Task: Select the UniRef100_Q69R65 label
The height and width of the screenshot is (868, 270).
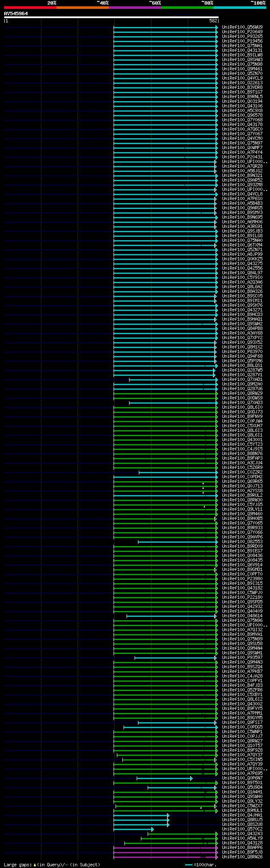Action: [x=242, y=481]
